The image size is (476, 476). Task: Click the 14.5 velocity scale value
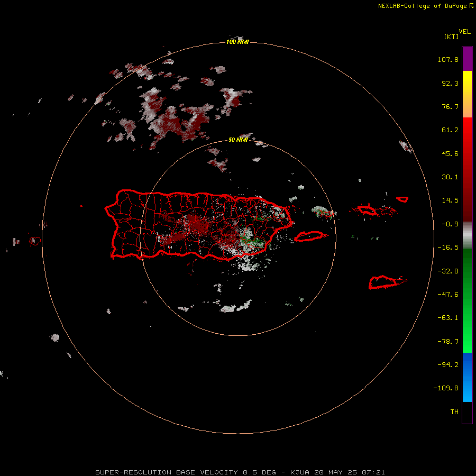[x=450, y=200]
